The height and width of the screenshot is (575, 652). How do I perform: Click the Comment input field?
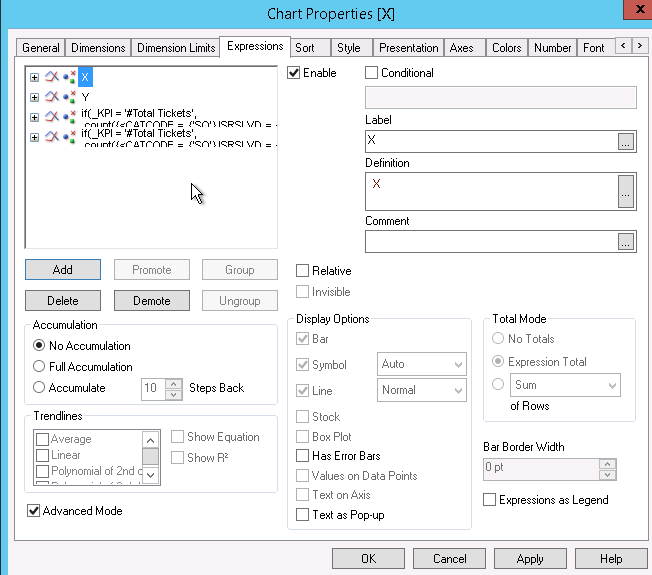[491, 242]
